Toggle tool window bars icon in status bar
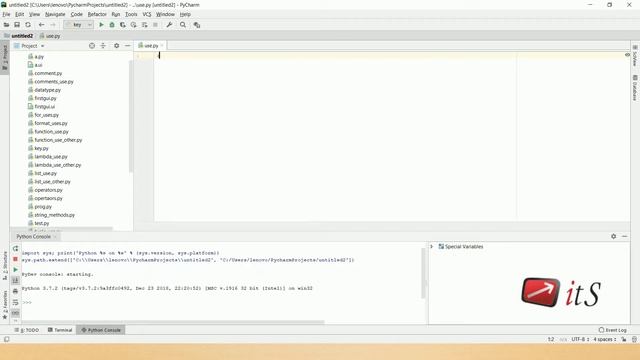Image resolution: width=640 pixels, height=360 pixels. (x=7, y=339)
